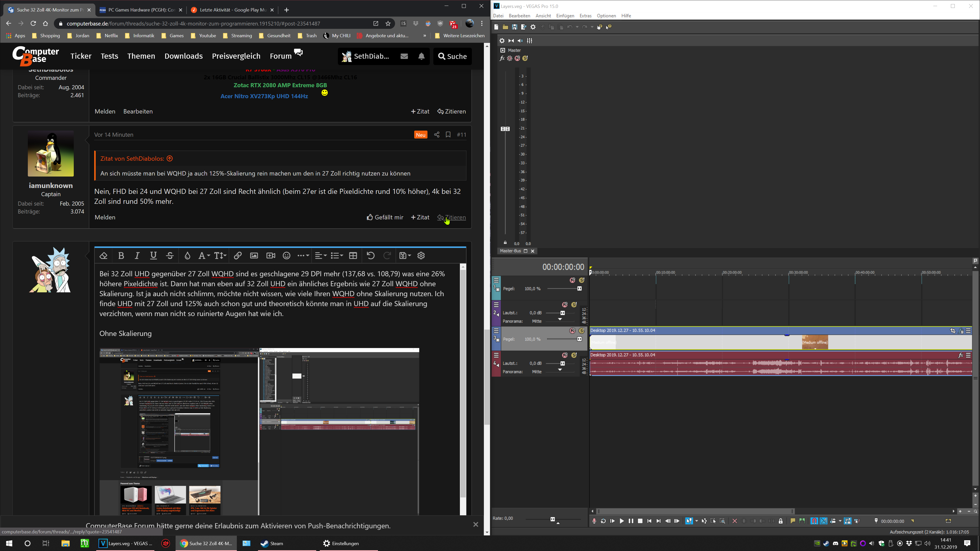Click the dim output speaker icon in Master Bus
Image resolution: width=980 pixels, height=551 pixels.
(520, 41)
